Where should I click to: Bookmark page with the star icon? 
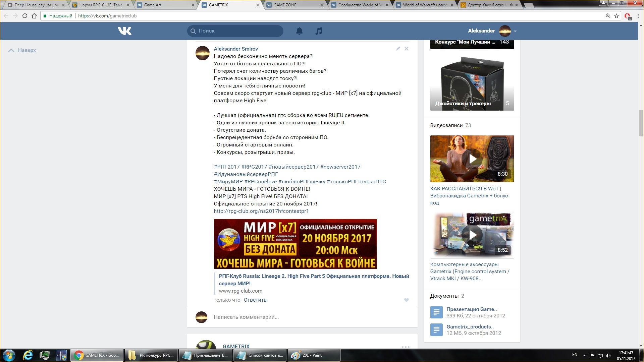click(616, 16)
